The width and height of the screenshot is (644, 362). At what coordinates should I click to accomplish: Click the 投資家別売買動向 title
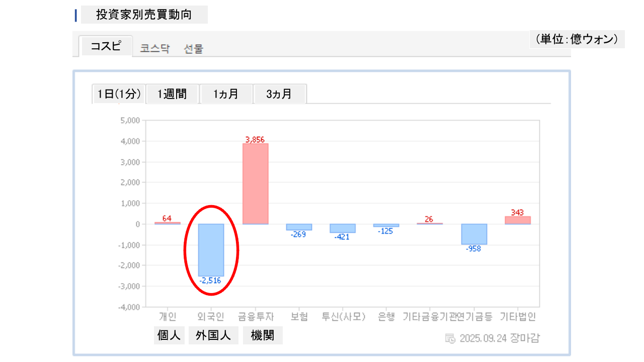click(x=144, y=15)
